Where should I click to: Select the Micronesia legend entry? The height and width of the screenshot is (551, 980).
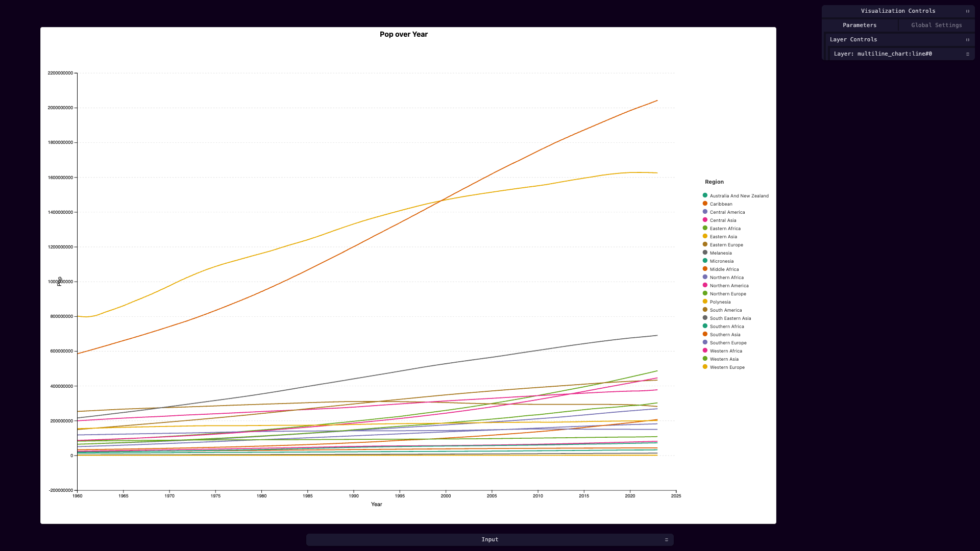pyautogui.click(x=718, y=261)
